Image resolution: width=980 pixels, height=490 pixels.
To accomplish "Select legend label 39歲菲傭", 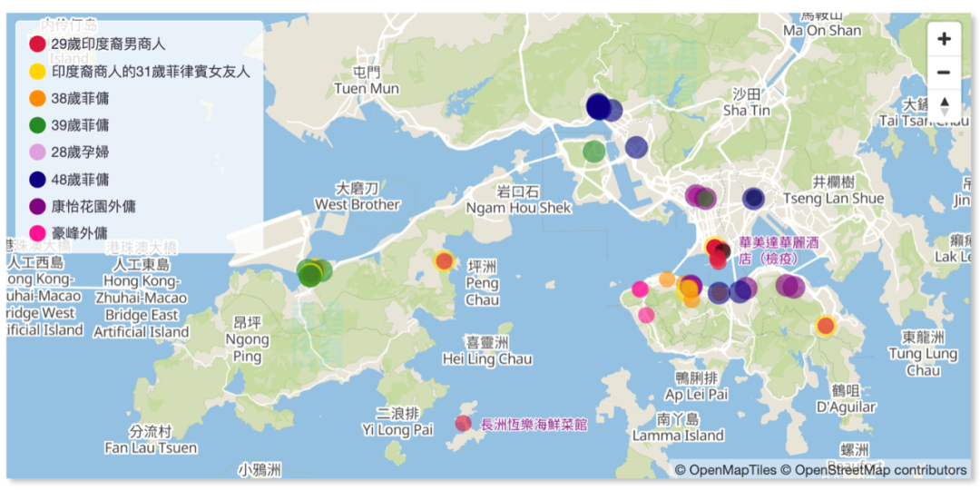I will [81, 125].
